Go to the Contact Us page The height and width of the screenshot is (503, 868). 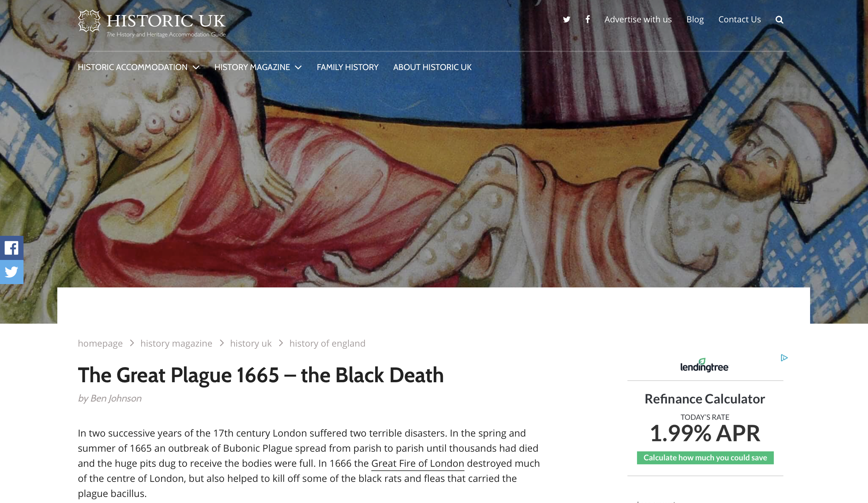pos(740,20)
